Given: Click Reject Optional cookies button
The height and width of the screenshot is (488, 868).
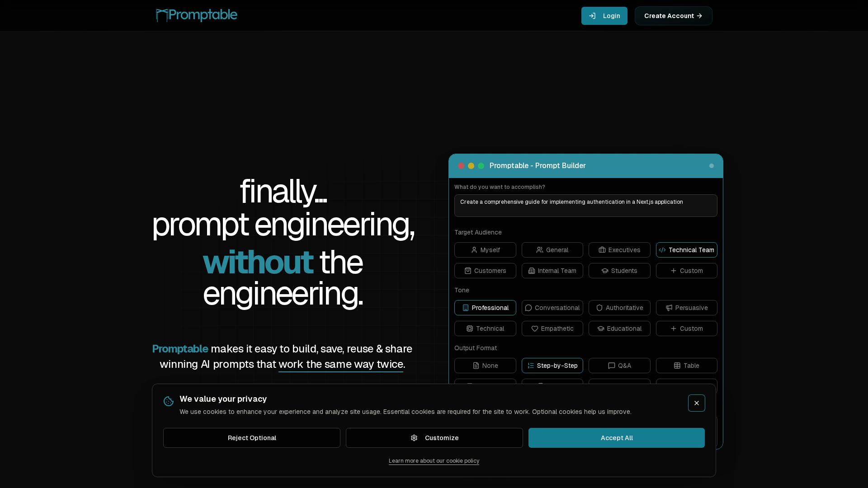Looking at the screenshot, I should click(x=252, y=438).
